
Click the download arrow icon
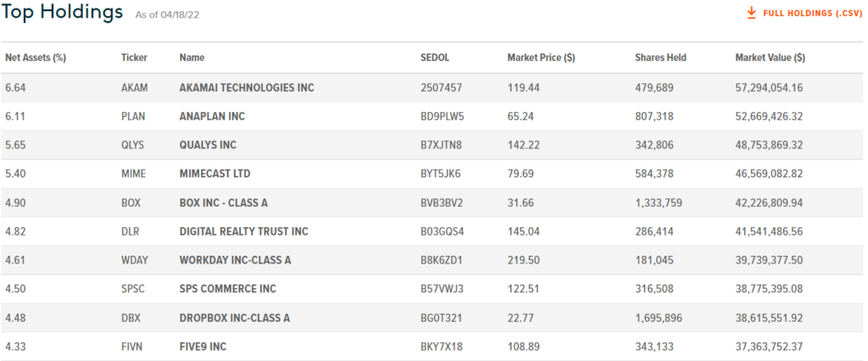click(750, 14)
